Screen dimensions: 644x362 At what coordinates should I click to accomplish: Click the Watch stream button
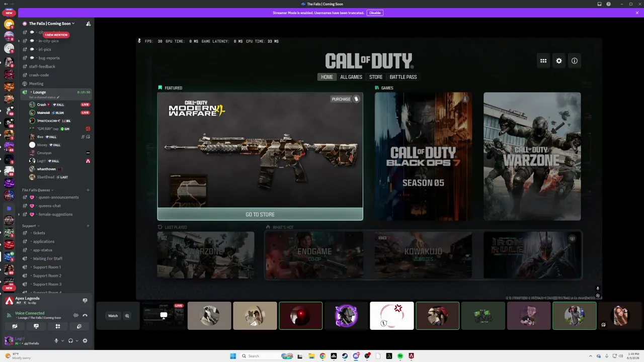[113, 316]
